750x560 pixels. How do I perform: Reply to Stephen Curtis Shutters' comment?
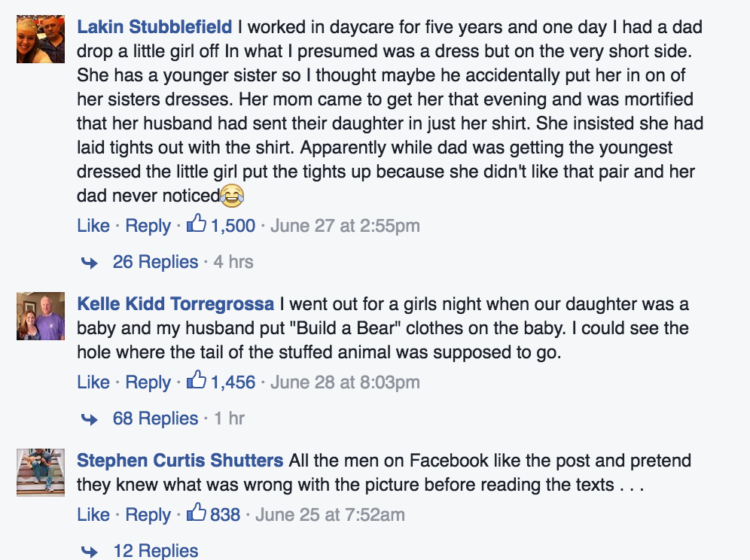pyautogui.click(x=148, y=515)
